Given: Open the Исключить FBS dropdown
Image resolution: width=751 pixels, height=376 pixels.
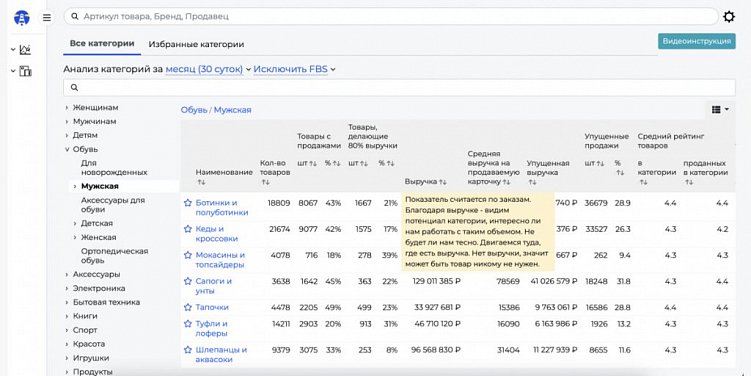Looking at the screenshot, I should coord(295,69).
